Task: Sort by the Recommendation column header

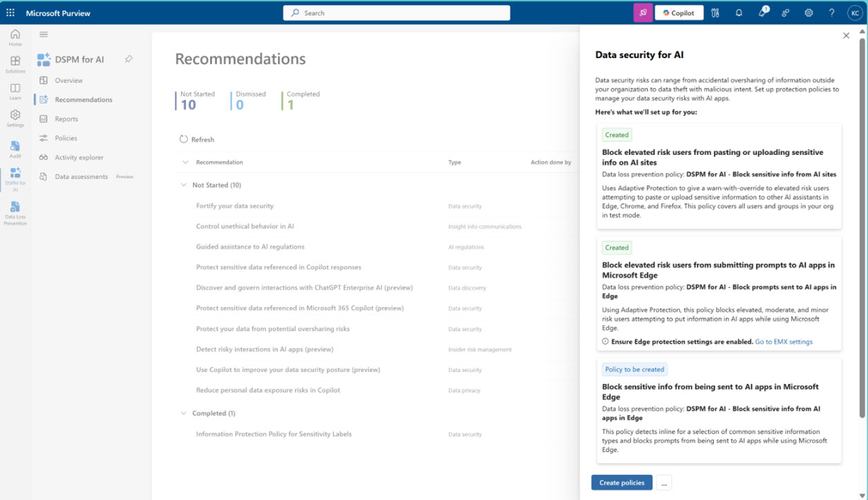Action: pos(219,163)
